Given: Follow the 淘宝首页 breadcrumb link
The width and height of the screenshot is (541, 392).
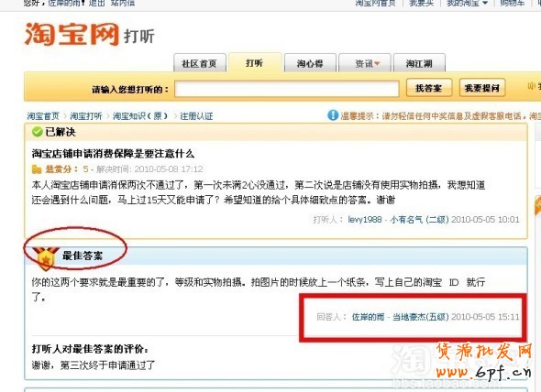Looking at the screenshot, I should (43, 115).
